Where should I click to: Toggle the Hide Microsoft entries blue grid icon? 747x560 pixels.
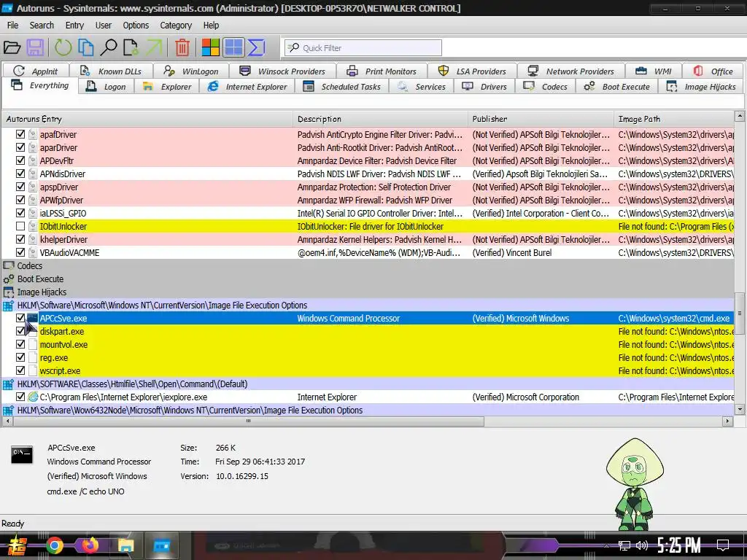[x=233, y=47]
